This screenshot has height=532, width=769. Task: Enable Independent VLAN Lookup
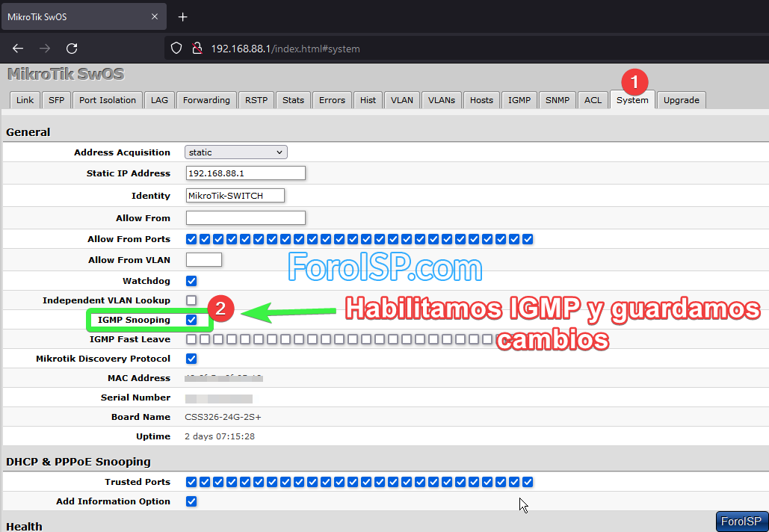click(x=191, y=300)
